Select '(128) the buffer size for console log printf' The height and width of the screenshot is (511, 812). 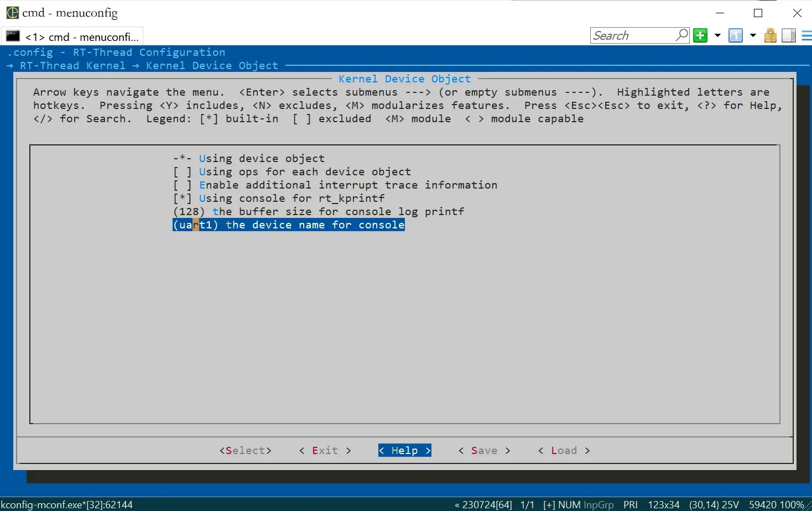tap(319, 211)
